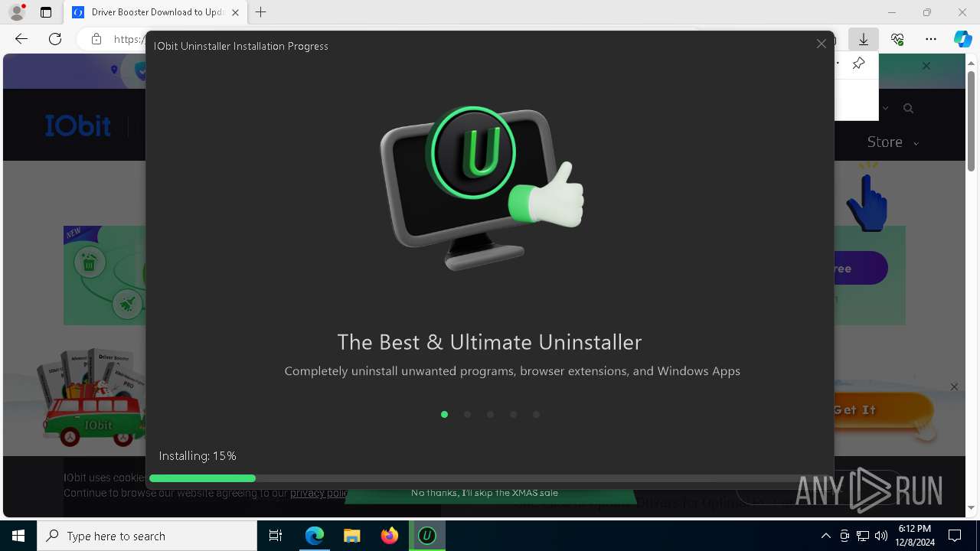Open volume control tray icon
This screenshot has width=980, height=551.
[x=880, y=536]
